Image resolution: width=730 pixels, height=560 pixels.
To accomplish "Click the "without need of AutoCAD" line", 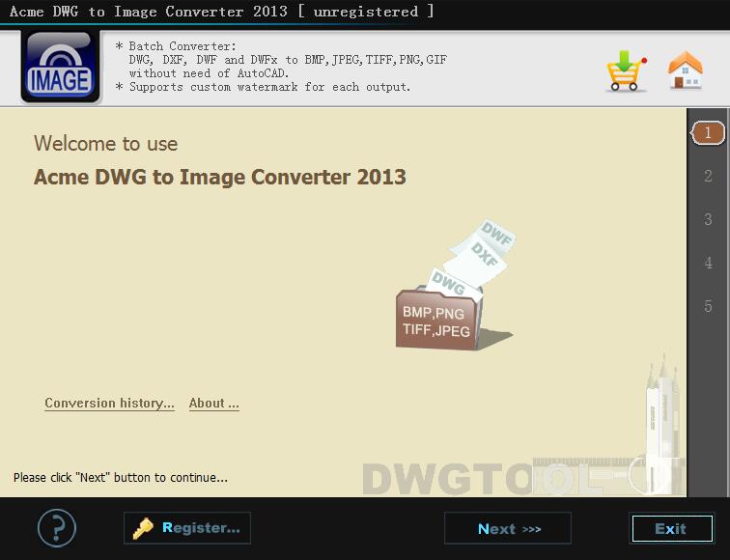I will click(209, 73).
